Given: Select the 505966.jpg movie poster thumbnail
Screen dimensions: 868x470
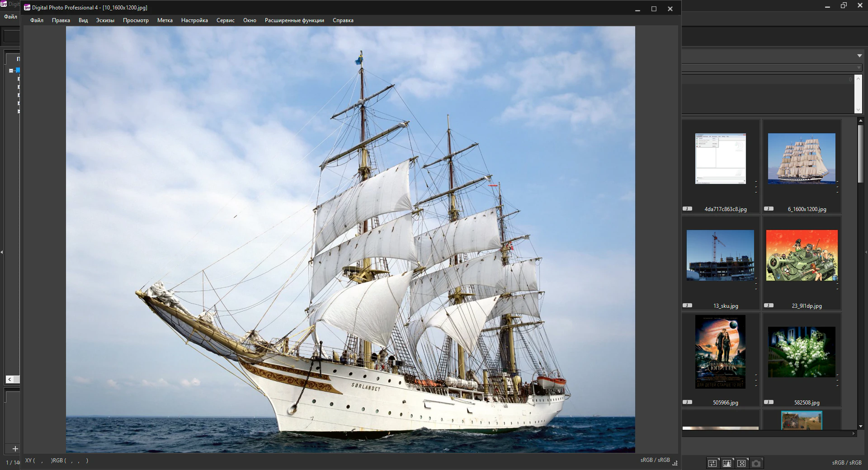Looking at the screenshot, I should tap(721, 352).
